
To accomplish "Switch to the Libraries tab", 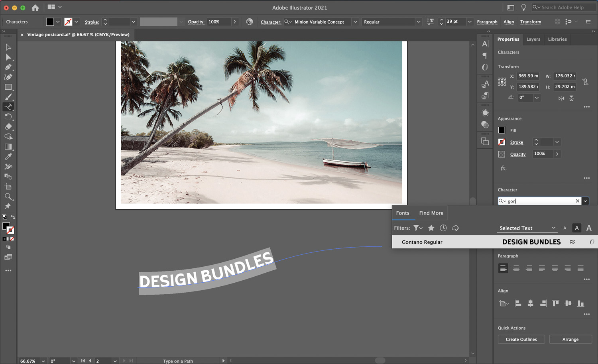I will pos(557,39).
